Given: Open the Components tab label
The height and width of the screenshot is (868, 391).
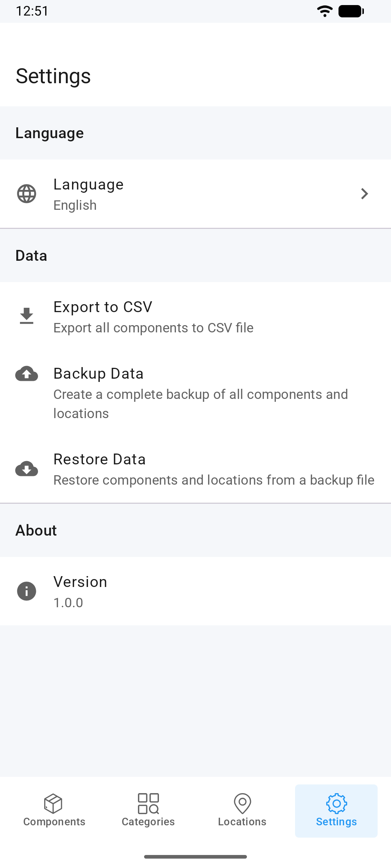Looking at the screenshot, I should pyautogui.click(x=54, y=822).
